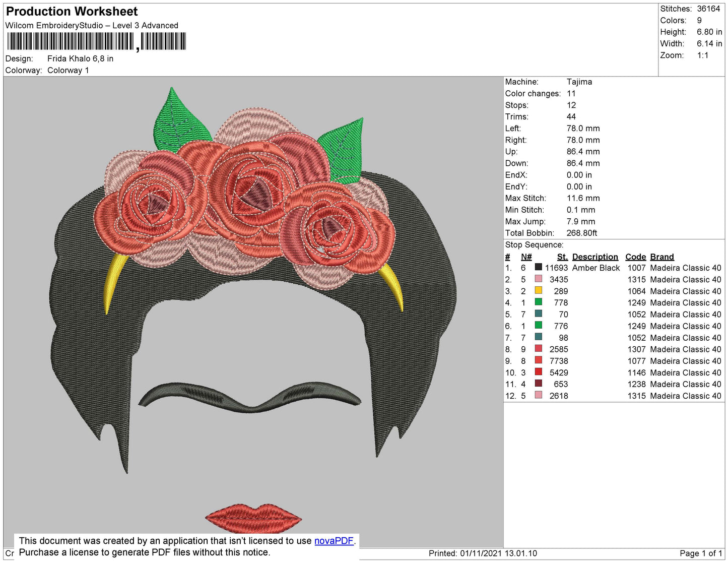Click the 'Code' column header
728x563 pixels.
(x=635, y=257)
